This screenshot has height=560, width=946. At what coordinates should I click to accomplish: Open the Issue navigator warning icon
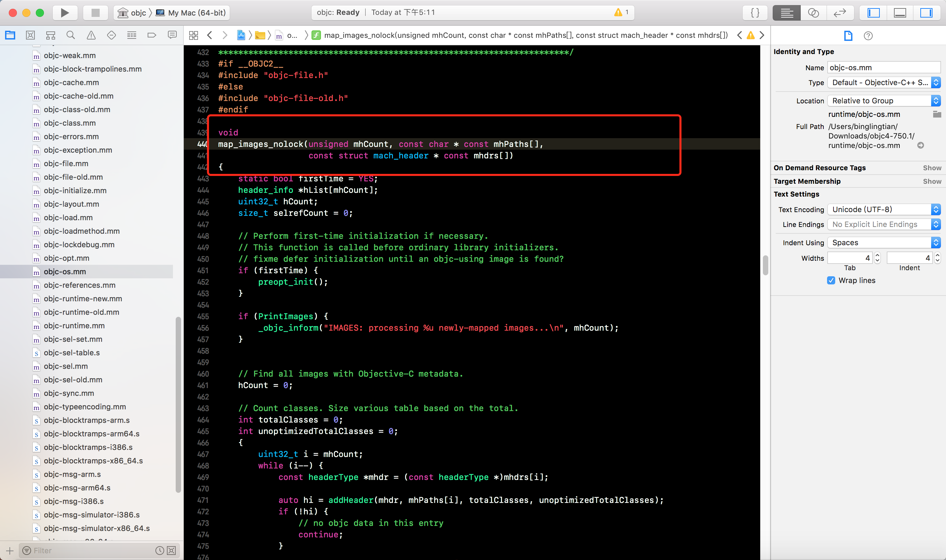pos(91,35)
